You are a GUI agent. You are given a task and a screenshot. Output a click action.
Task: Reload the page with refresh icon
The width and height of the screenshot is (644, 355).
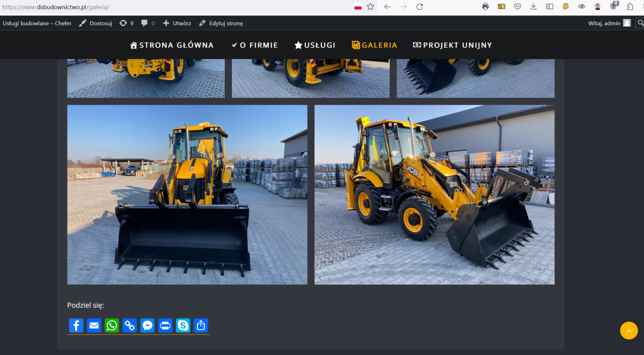420,7
